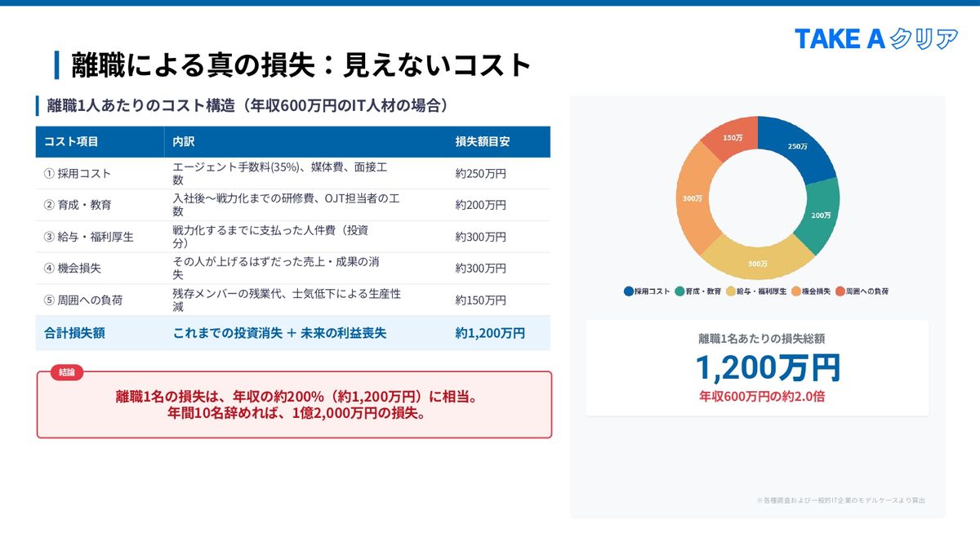
Task: Click the 損失額目安 column header
Action: coord(482,141)
